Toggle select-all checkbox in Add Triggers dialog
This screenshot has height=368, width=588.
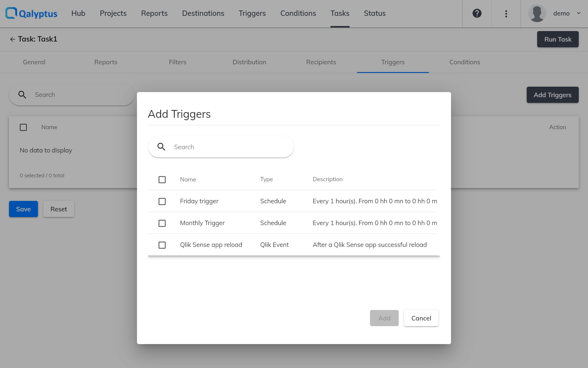pos(162,180)
